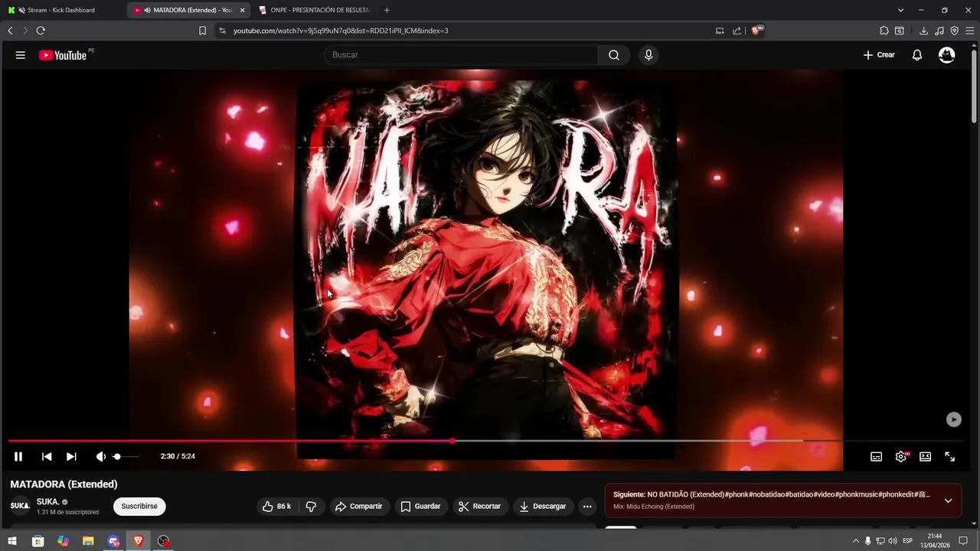This screenshot has height=551, width=980.
Task: Reload the current page
Action: point(41,31)
